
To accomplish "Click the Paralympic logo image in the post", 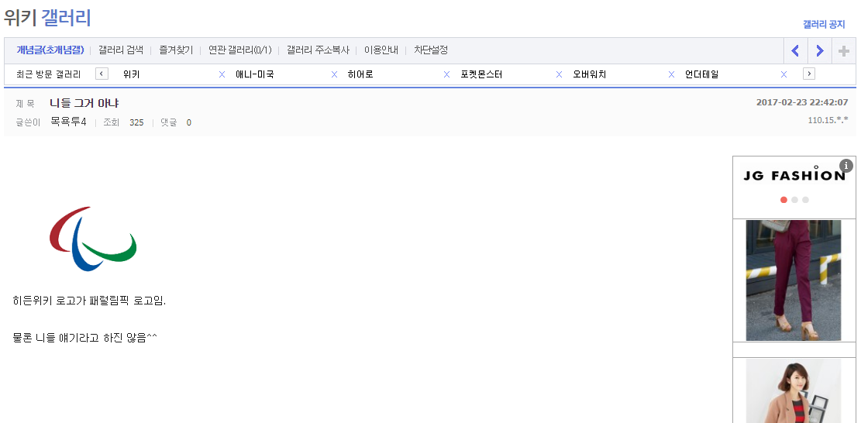I will pyautogui.click(x=93, y=239).
